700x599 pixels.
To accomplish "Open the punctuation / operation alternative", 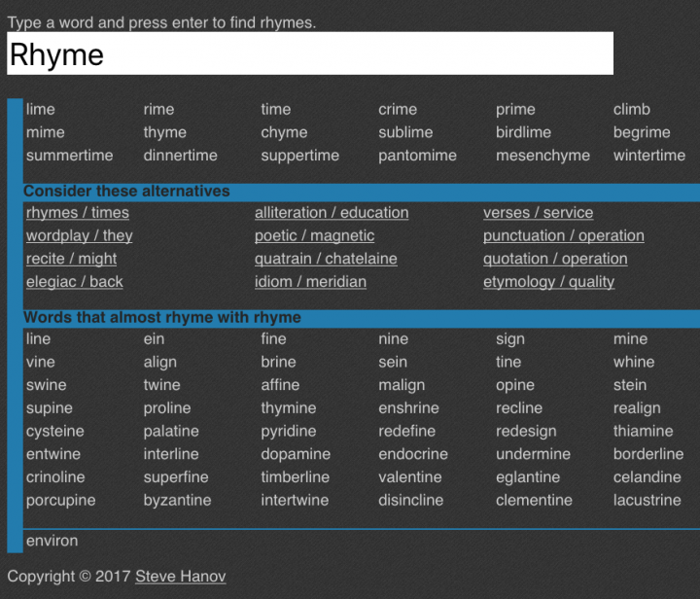I will (563, 235).
